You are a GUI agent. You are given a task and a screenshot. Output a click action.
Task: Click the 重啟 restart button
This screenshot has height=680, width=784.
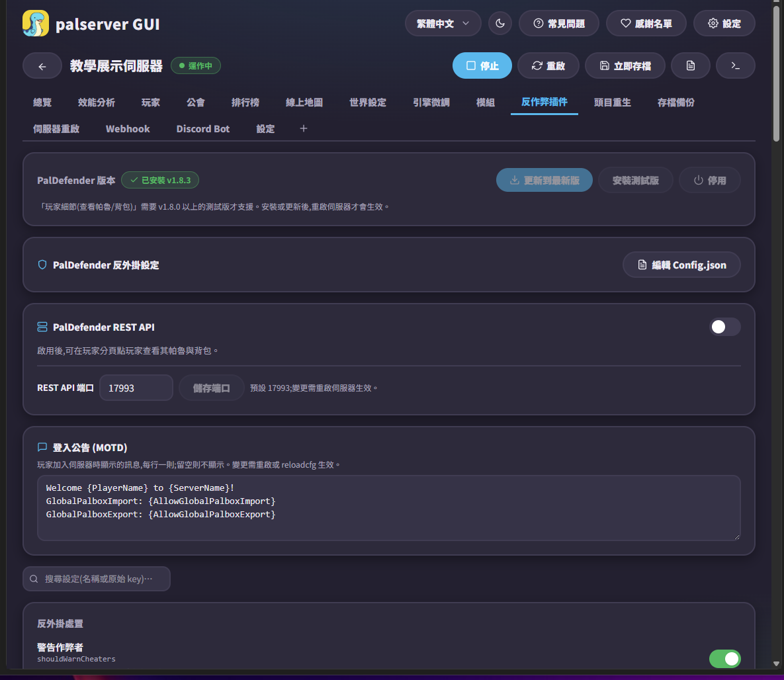point(548,65)
